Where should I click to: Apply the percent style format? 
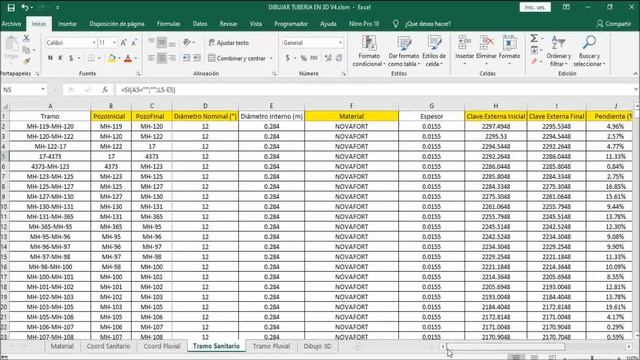303,58
